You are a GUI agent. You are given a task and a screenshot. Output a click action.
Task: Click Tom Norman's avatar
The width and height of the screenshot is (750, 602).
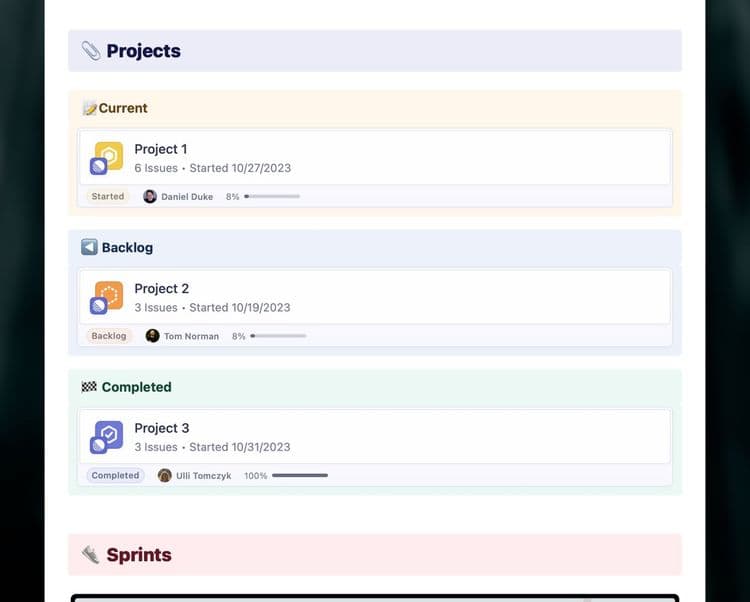[153, 336]
